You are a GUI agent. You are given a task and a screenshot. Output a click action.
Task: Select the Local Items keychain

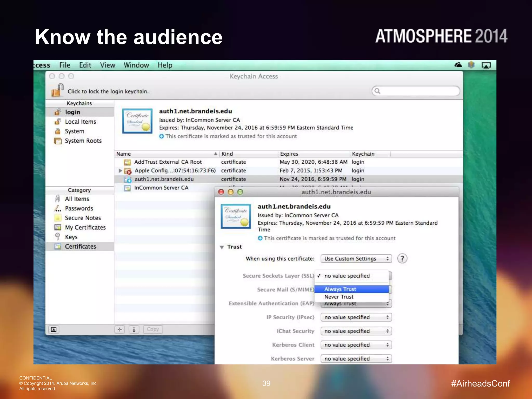80,122
